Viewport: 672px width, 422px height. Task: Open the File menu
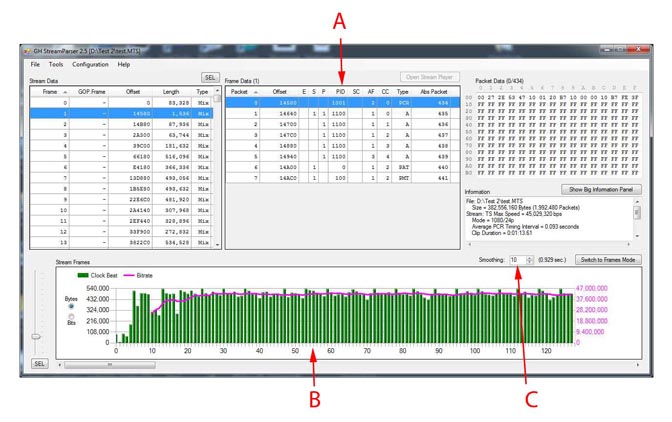35,64
